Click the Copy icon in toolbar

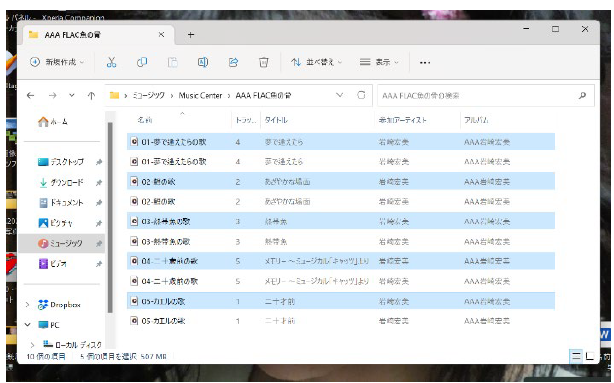tap(142, 62)
